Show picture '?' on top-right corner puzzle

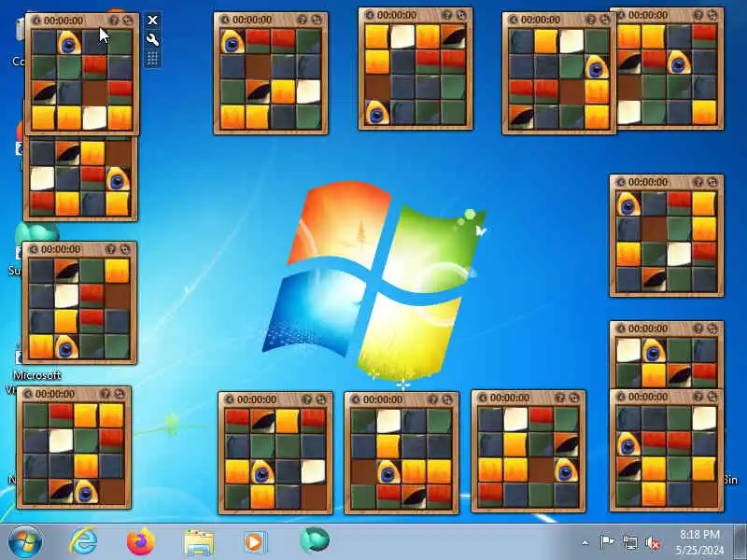[698, 15]
